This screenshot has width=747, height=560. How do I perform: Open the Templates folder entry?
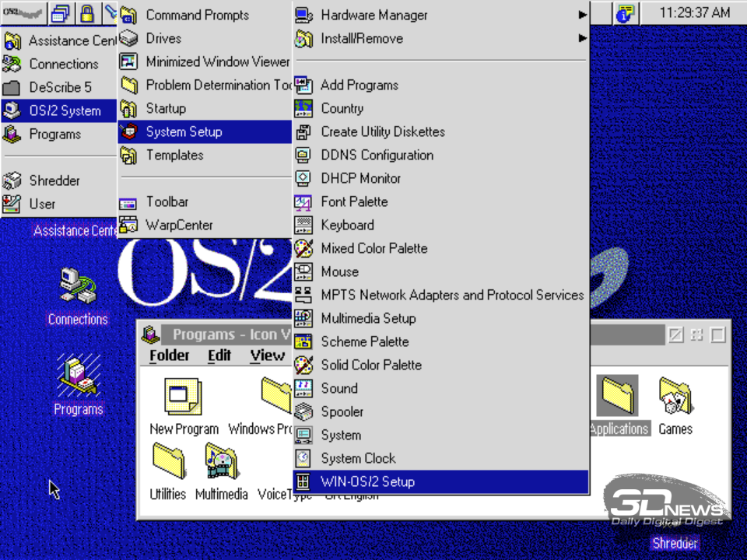click(x=205, y=155)
